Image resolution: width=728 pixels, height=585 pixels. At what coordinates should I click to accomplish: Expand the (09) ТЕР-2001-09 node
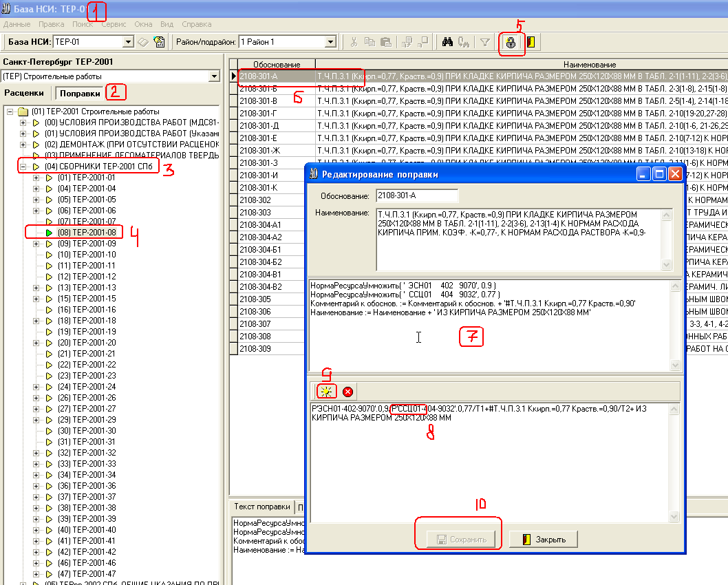36,244
